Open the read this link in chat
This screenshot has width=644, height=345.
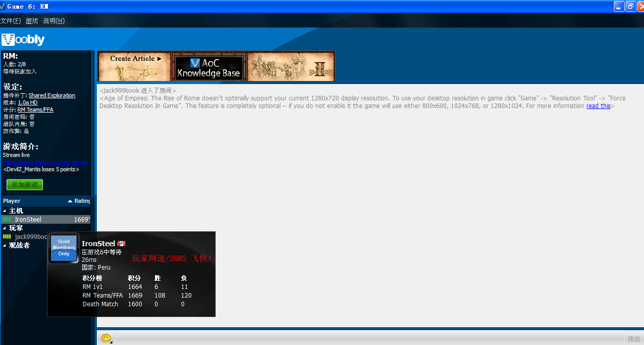[x=598, y=105]
